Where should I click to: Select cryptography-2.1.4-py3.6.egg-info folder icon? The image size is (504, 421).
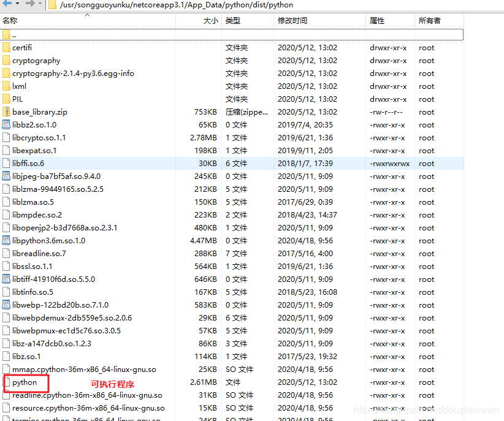click(x=6, y=74)
